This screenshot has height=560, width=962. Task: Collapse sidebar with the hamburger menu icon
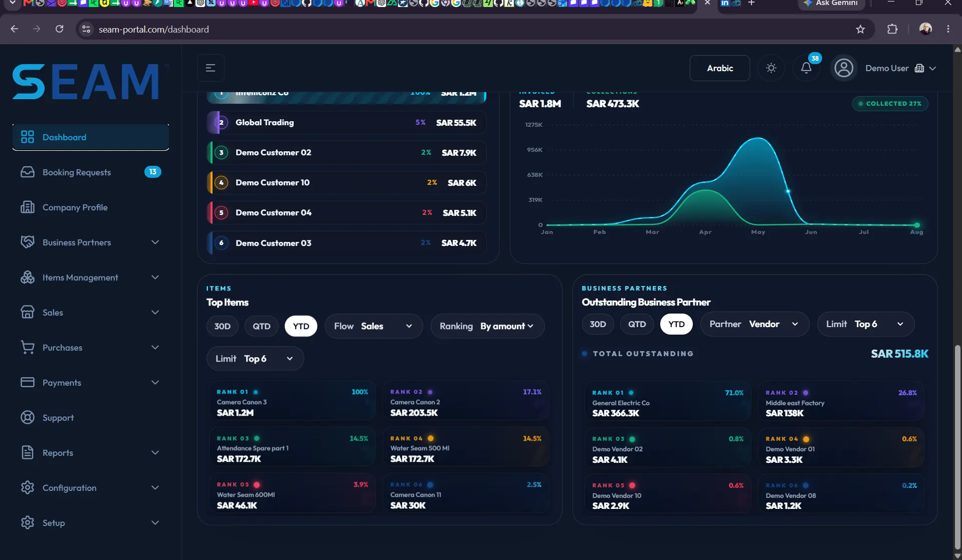(x=211, y=68)
